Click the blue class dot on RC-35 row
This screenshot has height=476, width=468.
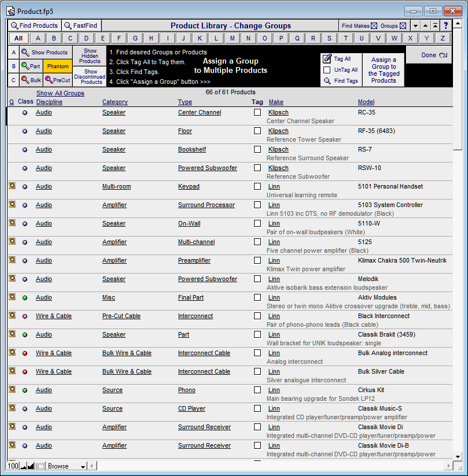coord(25,113)
